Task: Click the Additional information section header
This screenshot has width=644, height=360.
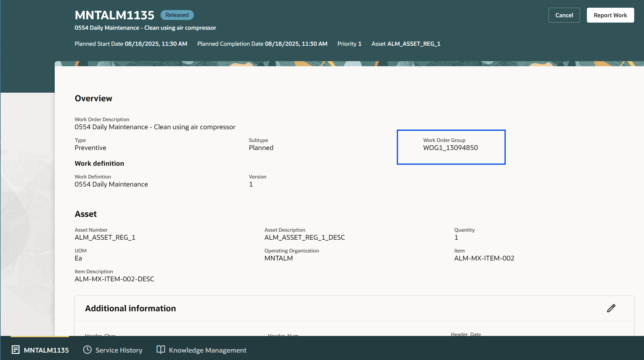Action: pyautogui.click(x=131, y=308)
